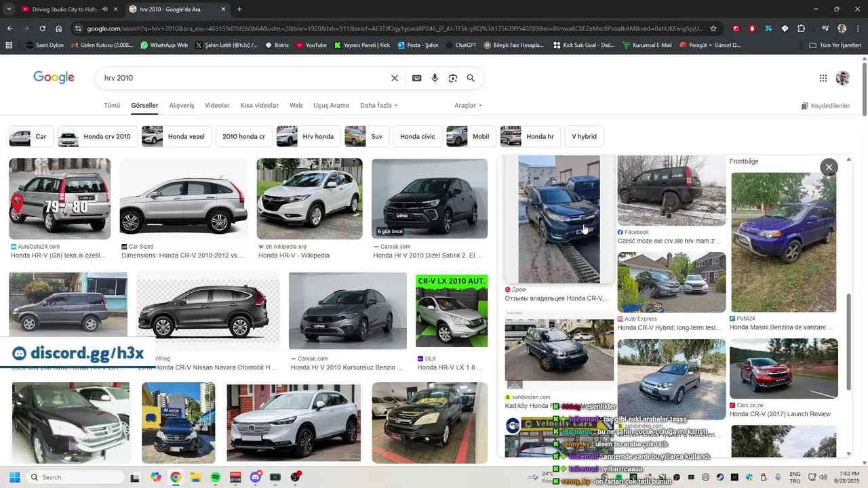This screenshot has width=868, height=488.
Task: Click the white Honda HR-V Wikipedia thumbnail
Action: click(x=309, y=199)
